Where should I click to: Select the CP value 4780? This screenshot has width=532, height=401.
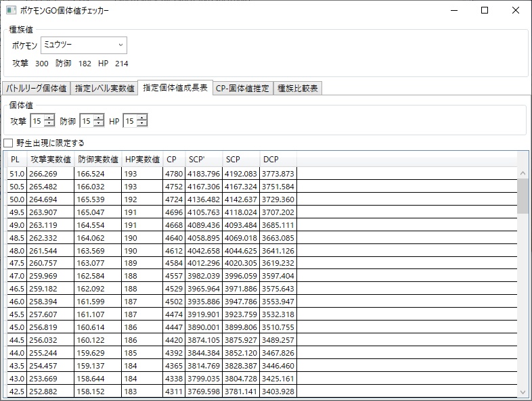(x=174, y=174)
